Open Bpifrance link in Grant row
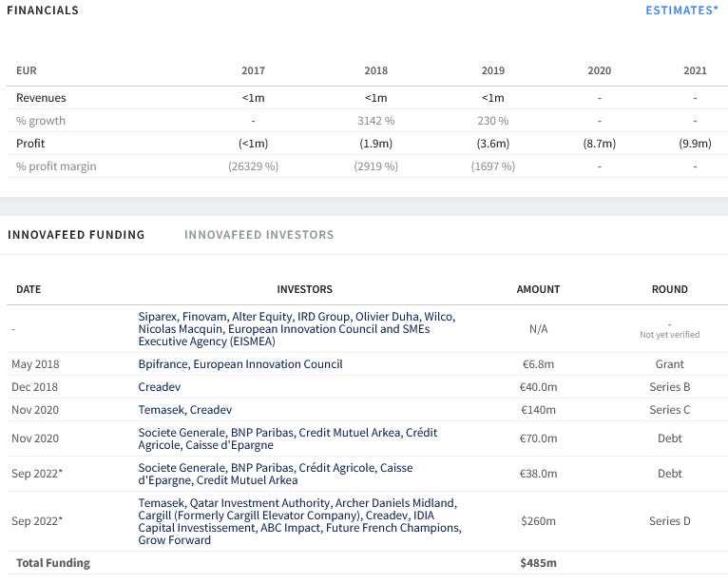 (x=163, y=364)
